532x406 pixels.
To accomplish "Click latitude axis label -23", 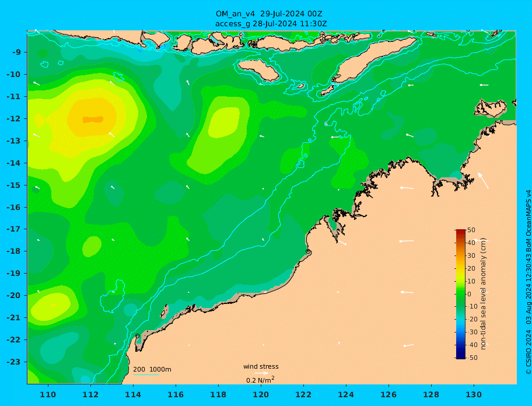I will coord(14,362).
